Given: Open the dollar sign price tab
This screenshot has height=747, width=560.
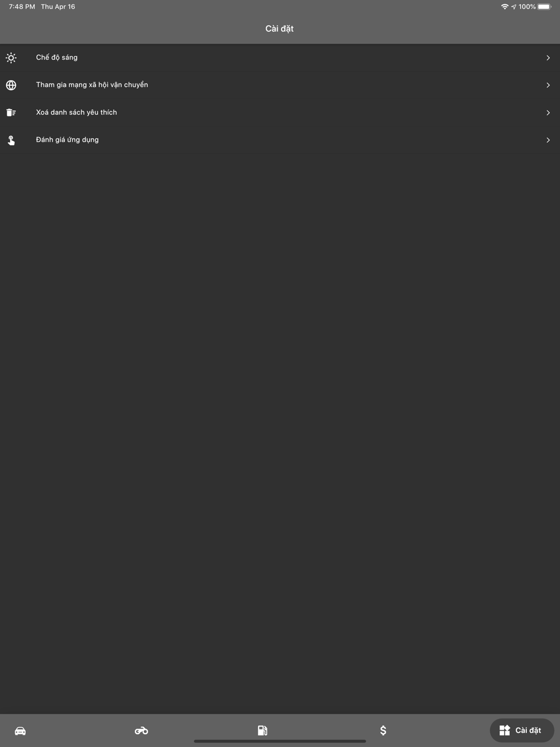Looking at the screenshot, I should (383, 730).
